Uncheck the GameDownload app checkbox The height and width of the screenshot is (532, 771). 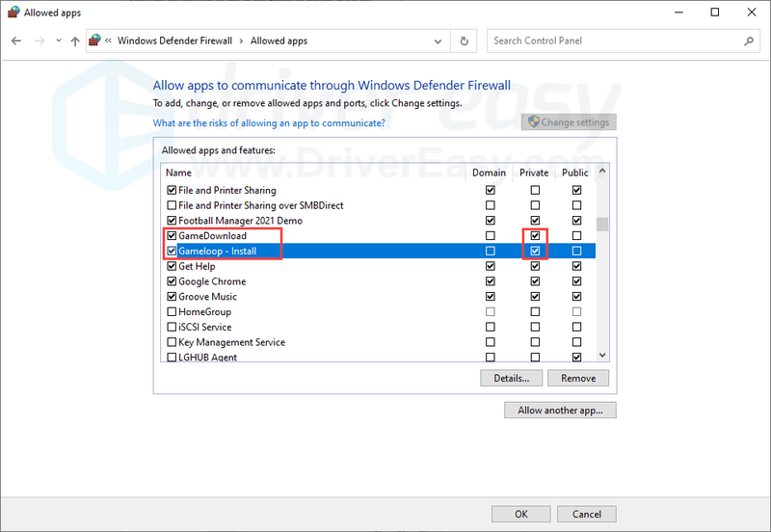pyautogui.click(x=172, y=235)
